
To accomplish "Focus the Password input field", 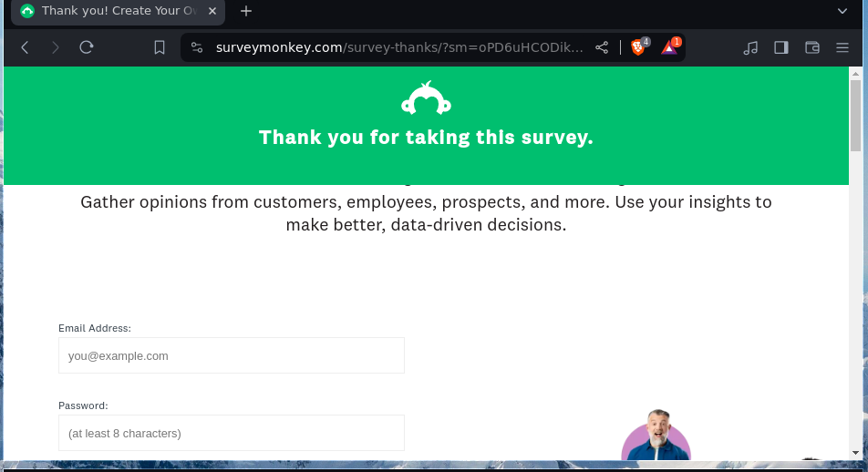I will [232, 433].
